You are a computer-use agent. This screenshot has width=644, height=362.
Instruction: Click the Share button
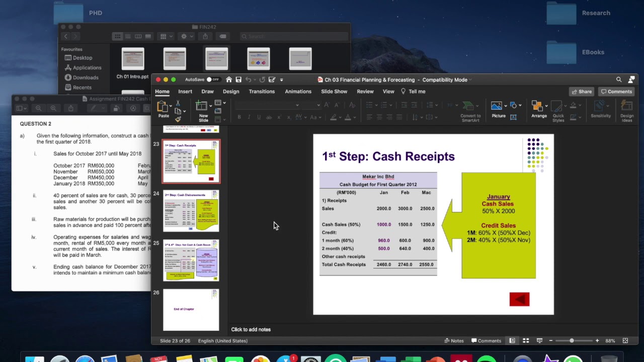pyautogui.click(x=582, y=92)
